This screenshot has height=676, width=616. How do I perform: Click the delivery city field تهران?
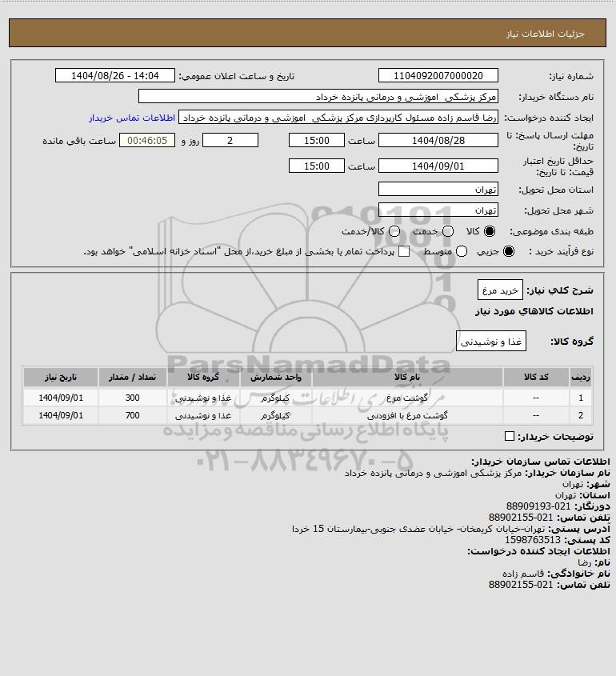(x=438, y=210)
